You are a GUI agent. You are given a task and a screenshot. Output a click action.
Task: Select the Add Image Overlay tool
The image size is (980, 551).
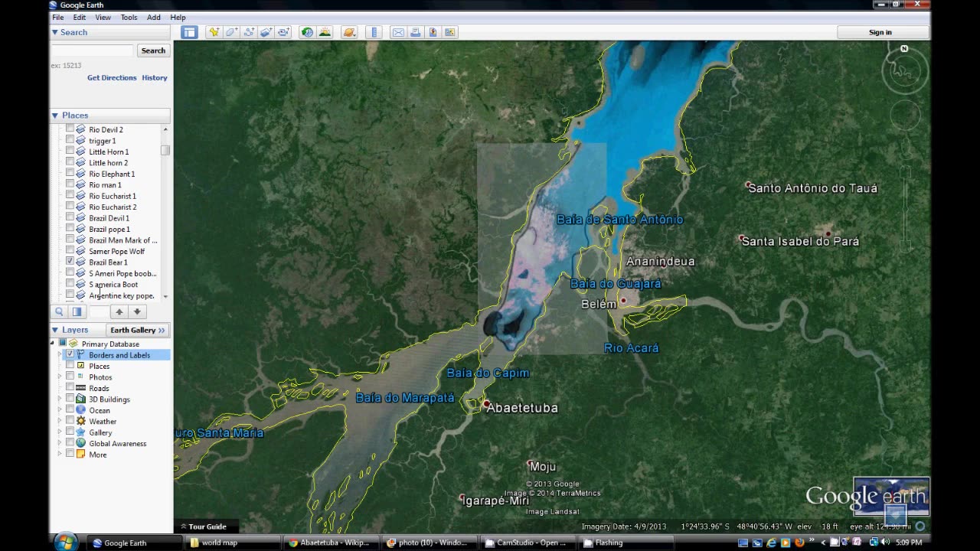[x=266, y=32]
